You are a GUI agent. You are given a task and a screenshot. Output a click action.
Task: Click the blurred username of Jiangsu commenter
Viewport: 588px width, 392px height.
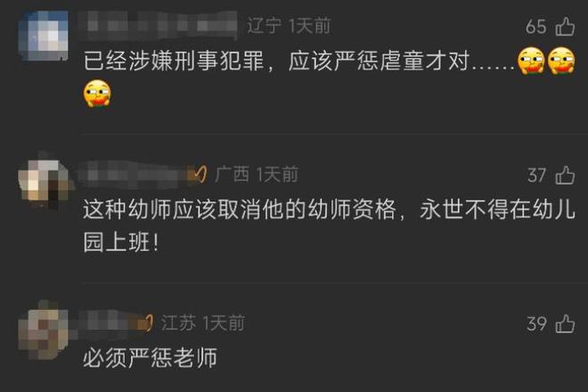[110, 323]
